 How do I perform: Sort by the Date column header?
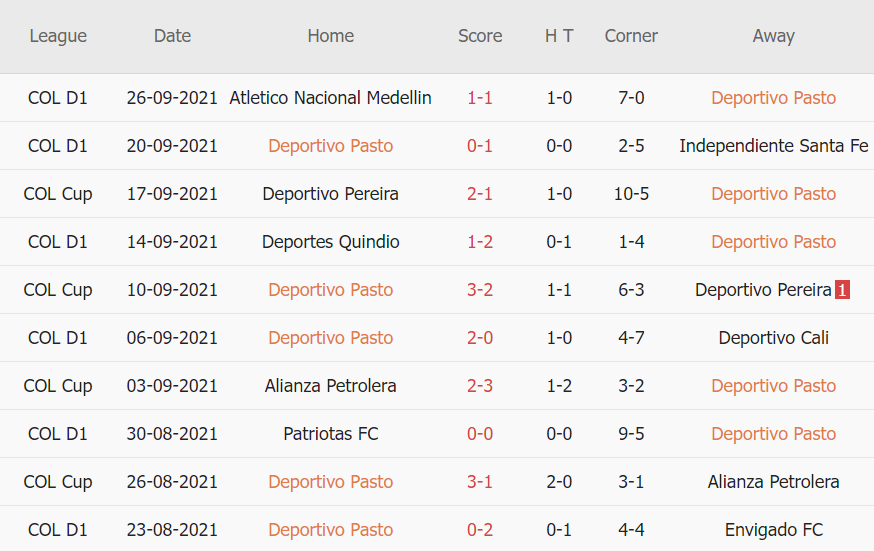coord(172,36)
